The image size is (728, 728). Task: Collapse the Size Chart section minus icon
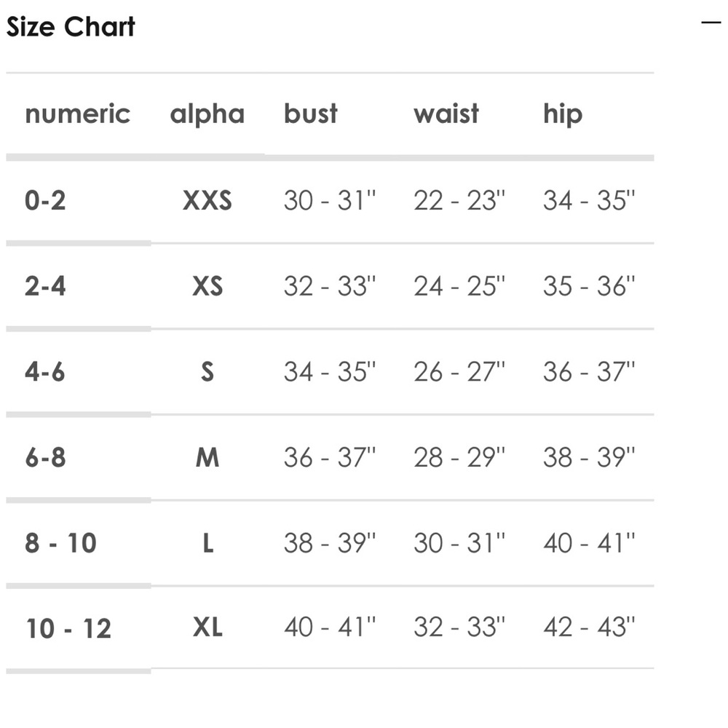(x=711, y=22)
